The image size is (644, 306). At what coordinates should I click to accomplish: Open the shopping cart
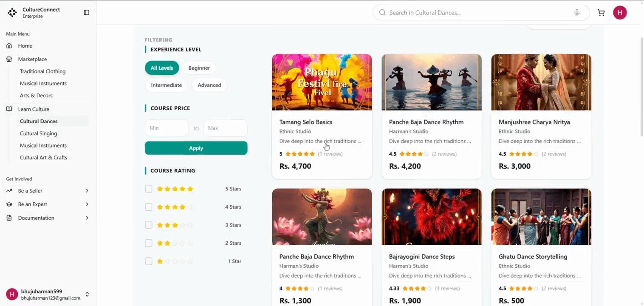[x=601, y=13]
